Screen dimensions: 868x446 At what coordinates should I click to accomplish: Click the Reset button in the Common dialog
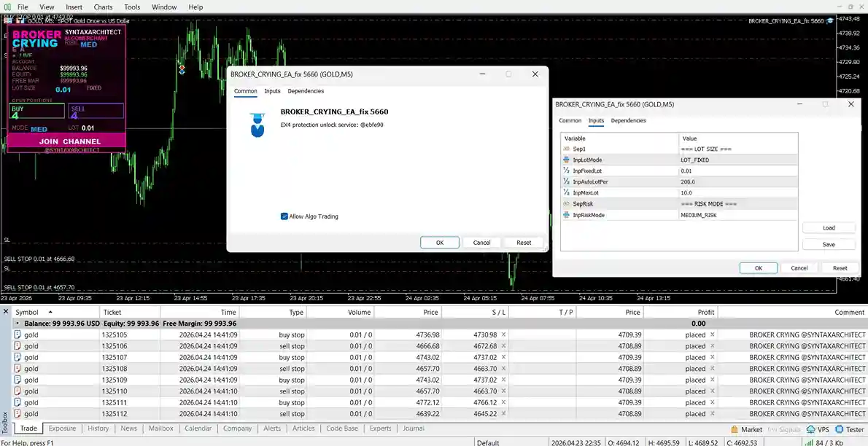coord(524,243)
